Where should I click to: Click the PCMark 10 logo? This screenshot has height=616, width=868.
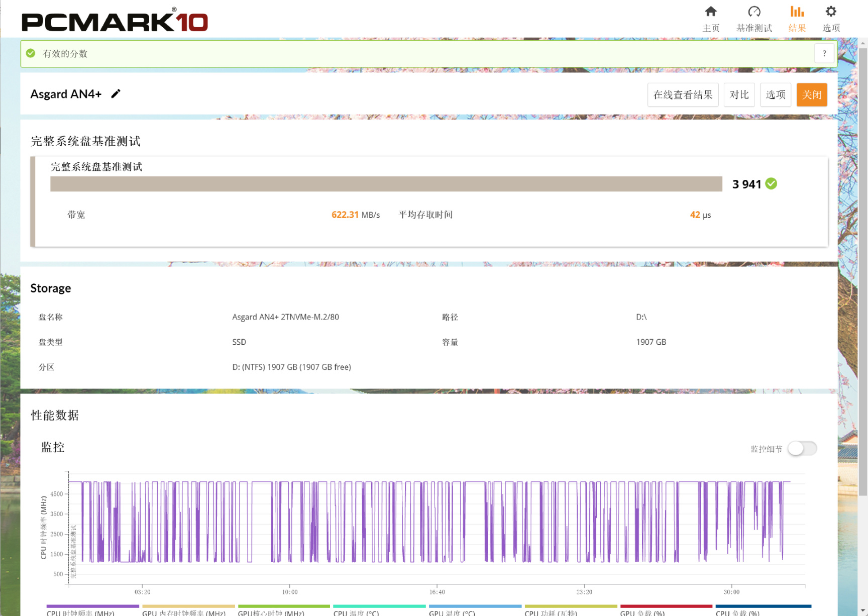click(x=115, y=21)
